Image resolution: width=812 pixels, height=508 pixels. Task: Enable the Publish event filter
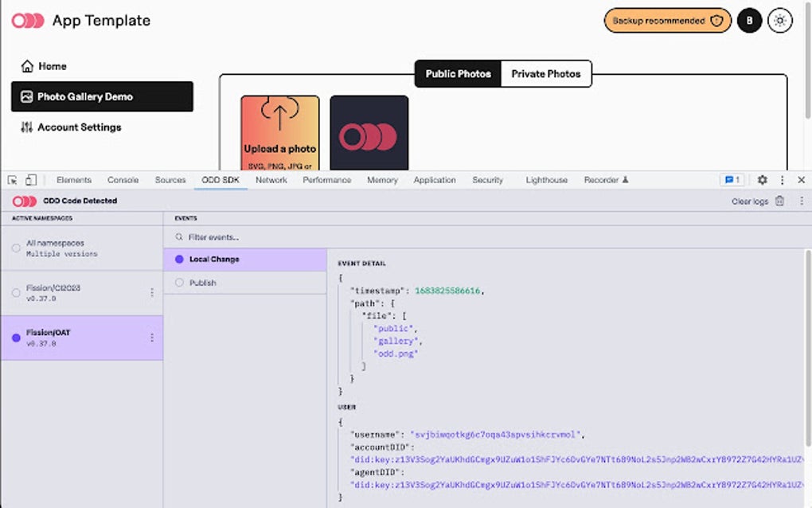coord(201,281)
